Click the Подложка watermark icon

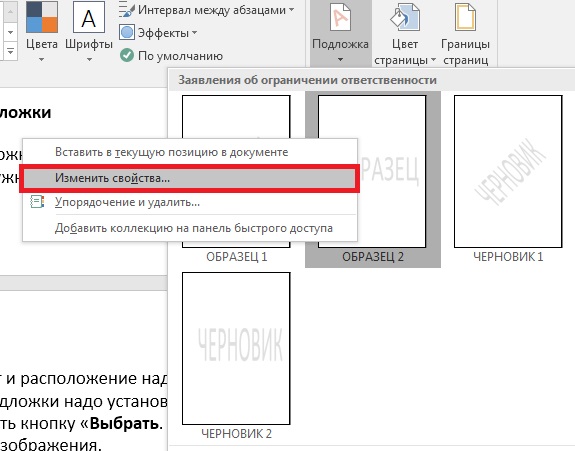(340, 17)
